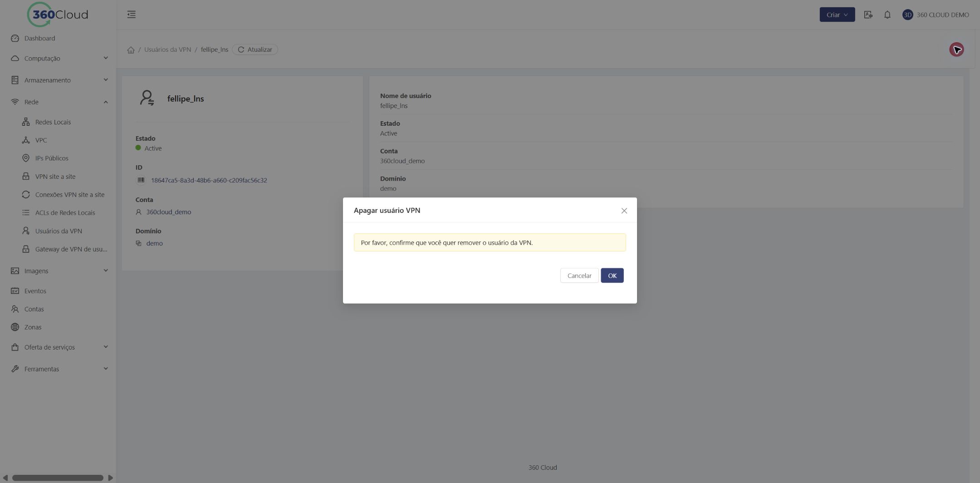
Task: Cancel the delete VPN user dialog
Action: pos(579,276)
